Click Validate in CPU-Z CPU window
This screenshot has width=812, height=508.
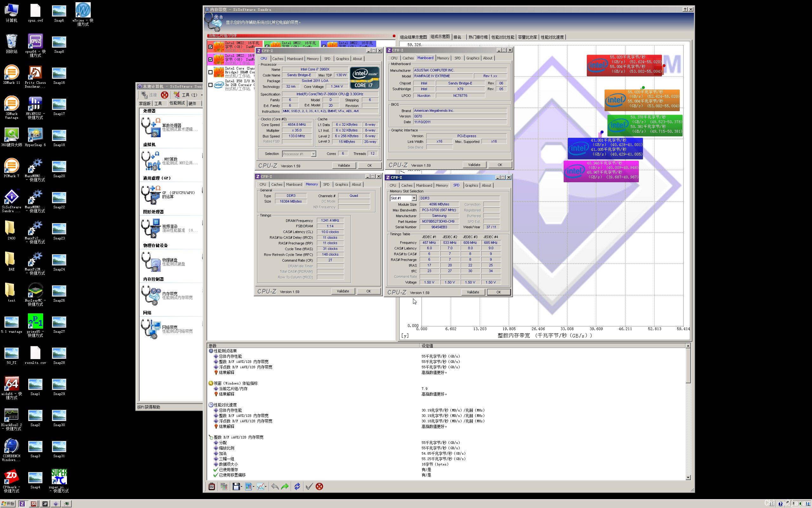(344, 165)
